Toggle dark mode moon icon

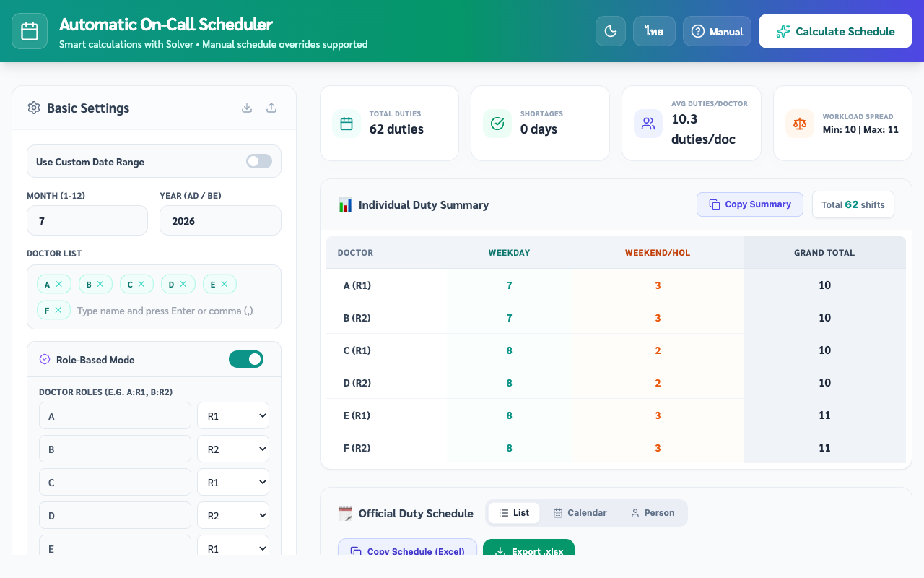(x=611, y=31)
